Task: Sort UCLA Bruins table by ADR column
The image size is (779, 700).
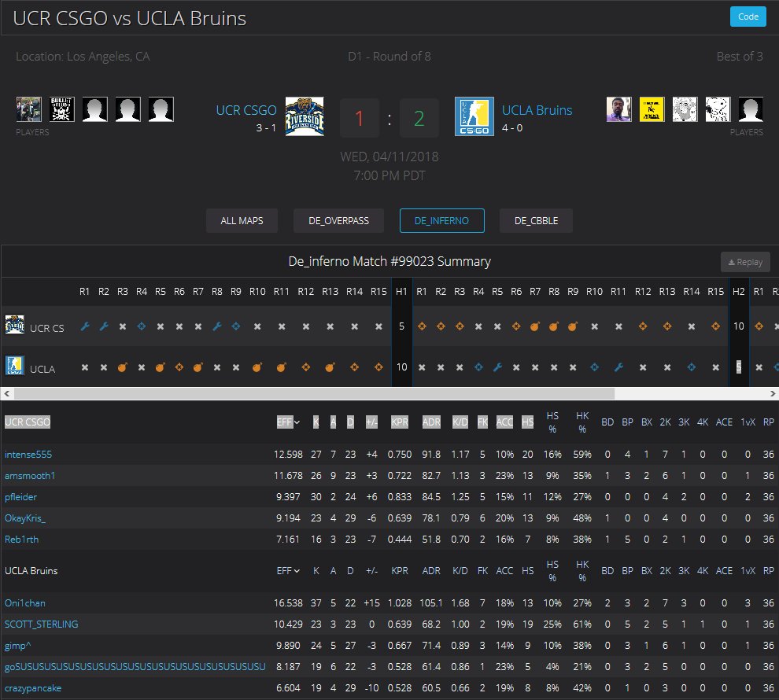Action: tap(431, 571)
